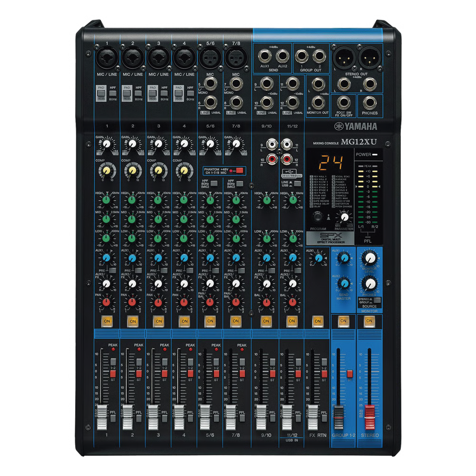This screenshot has height=476, width=476.
Task: Click the channel 1 MIC/LINE combo input
Action: [x=107, y=58]
